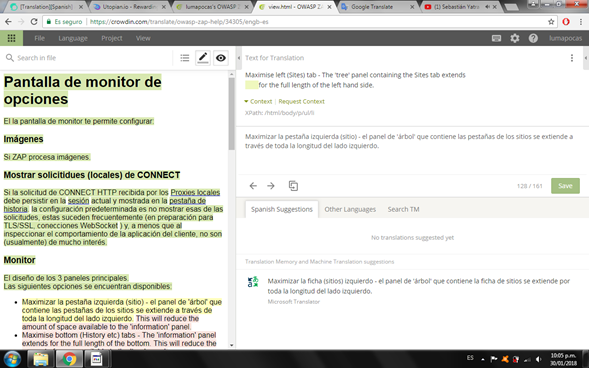The height and width of the screenshot is (368, 589).
Task: Toggle the eye preview mode
Action: point(221,58)
